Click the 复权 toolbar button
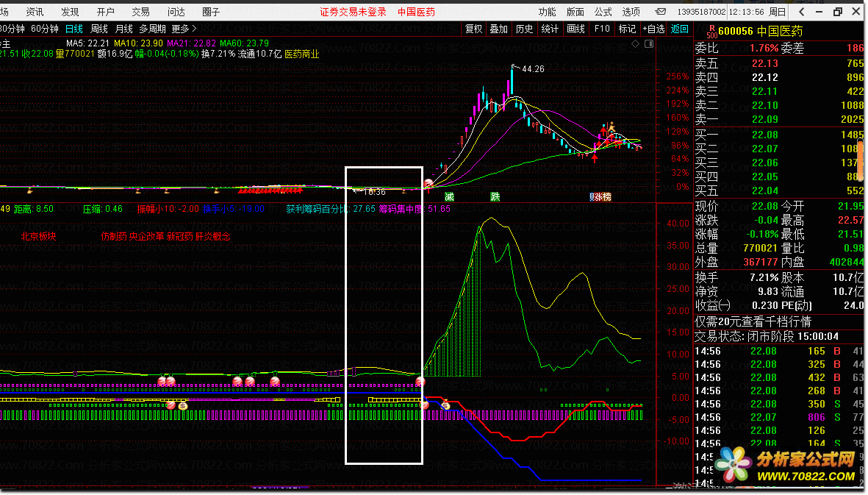The image size is (868, 495). tap(474, 29)
